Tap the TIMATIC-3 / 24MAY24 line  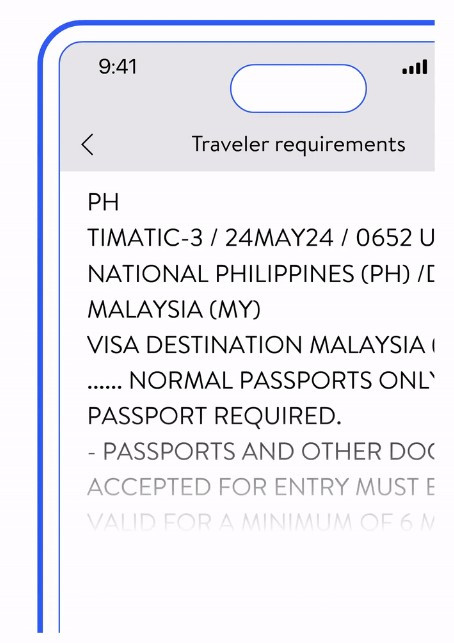[261, 238]
